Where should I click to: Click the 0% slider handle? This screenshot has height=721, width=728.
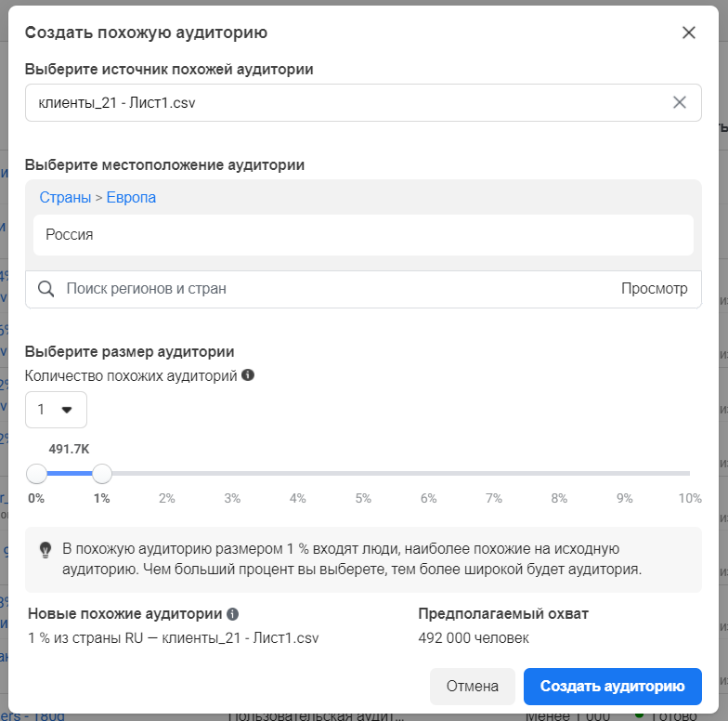point(36,474)
